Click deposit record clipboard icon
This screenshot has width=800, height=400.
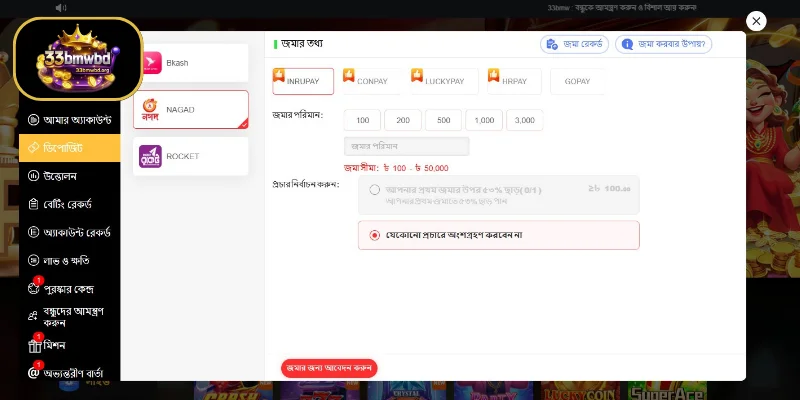pos(552,44)
